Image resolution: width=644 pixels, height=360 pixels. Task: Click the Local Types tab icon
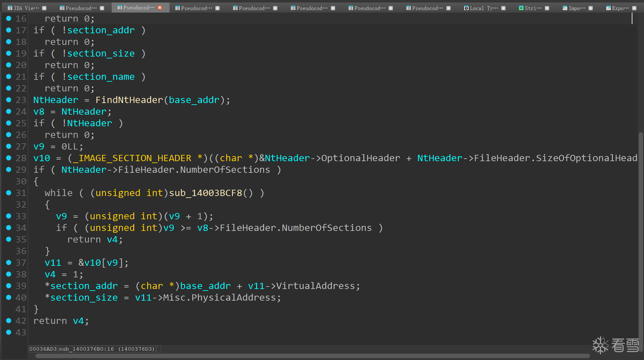click(466, 8)
